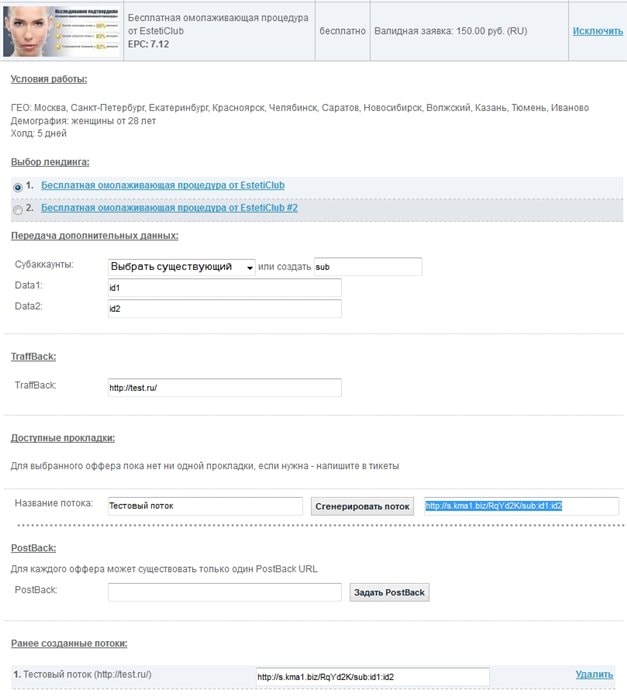Click the TraffBack URL field
This screenshot has height=700, width=627.
click(x=224, y=387)
